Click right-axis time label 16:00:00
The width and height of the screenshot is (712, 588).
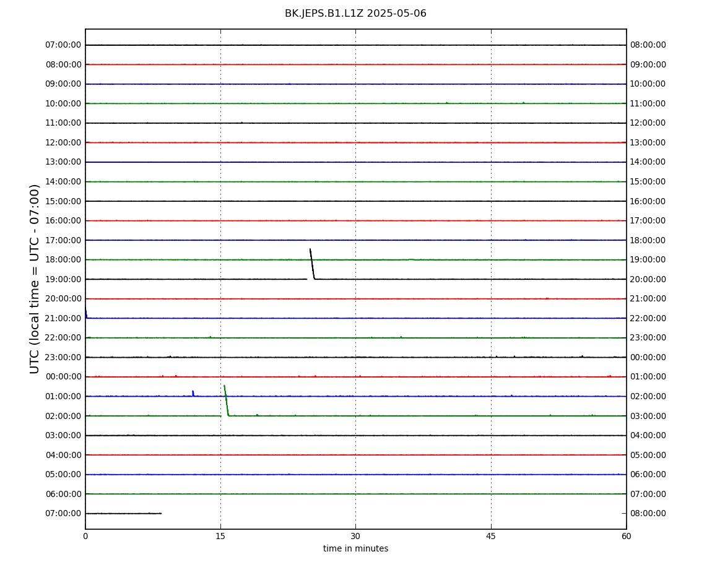click(x=648, y=201)
